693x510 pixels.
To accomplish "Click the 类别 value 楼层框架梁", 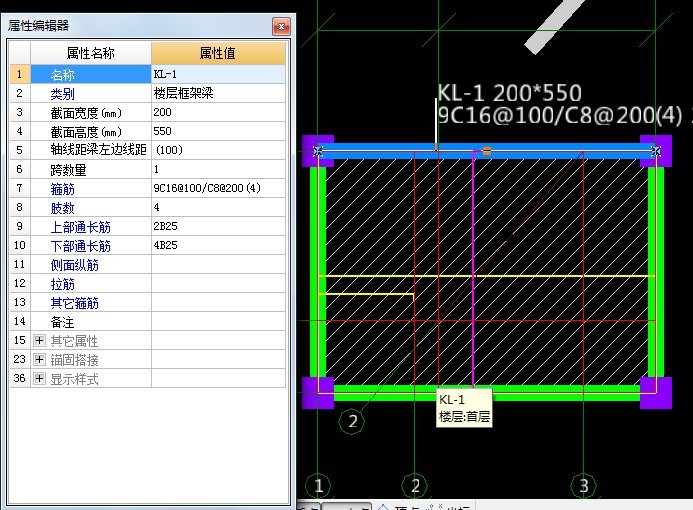I will coord(218,93).
